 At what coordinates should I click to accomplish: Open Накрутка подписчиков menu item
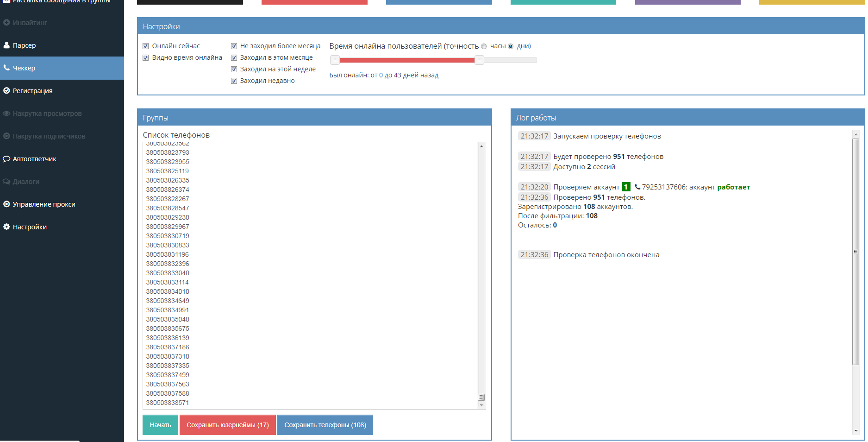click(49, 136)
